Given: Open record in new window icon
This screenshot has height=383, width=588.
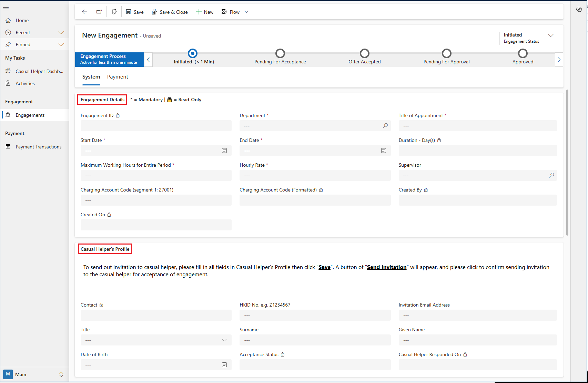Looking at the screenshot, I should click(99, 12).
